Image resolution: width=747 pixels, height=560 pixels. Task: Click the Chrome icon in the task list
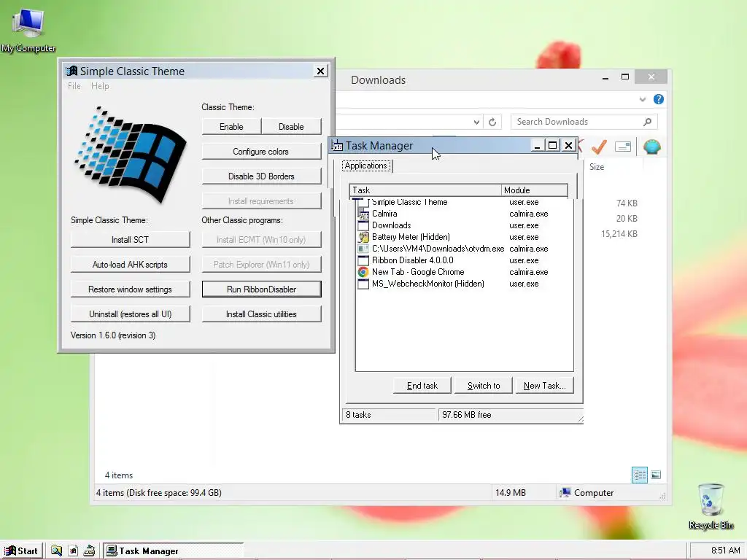(x=363, y=272)
